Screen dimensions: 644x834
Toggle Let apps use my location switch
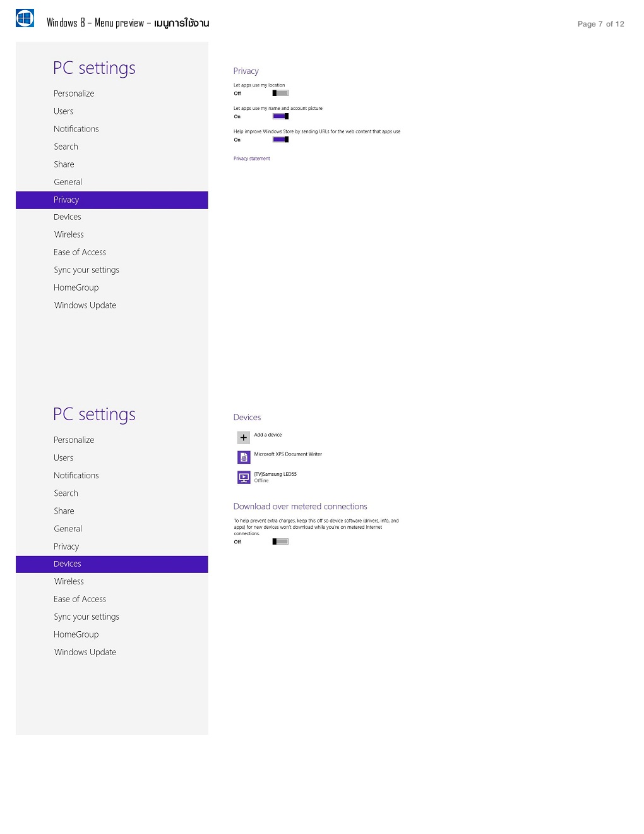pyautogui.click(x=280, y=93)
